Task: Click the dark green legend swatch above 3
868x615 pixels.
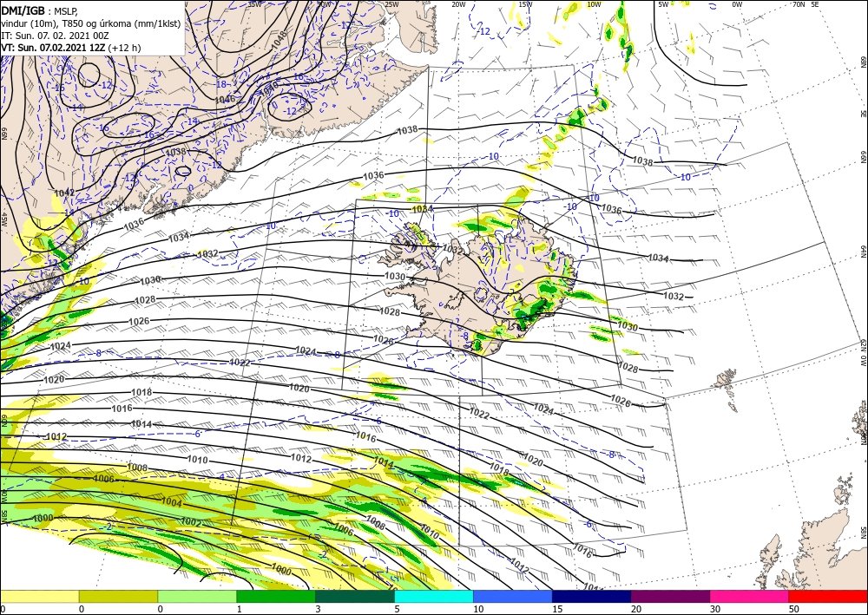Action: click(355, 596)
